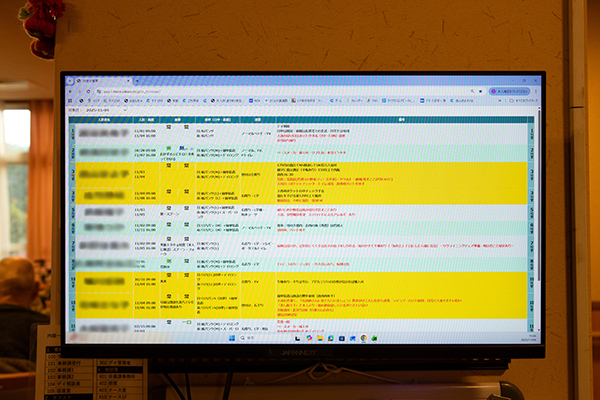The width and height of the screenshot is (600, 400).
Task: Click the browser back arrow
Action: 71,90
